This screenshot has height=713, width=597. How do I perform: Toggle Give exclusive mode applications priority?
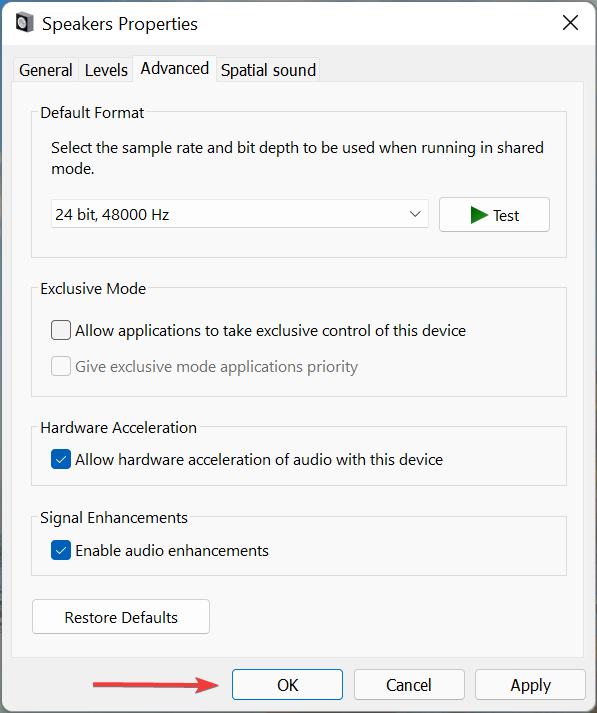click(61, 366)
